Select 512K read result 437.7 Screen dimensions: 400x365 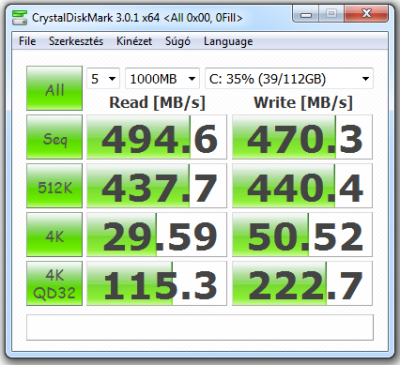pyautogui.click(x=157, y=186)
